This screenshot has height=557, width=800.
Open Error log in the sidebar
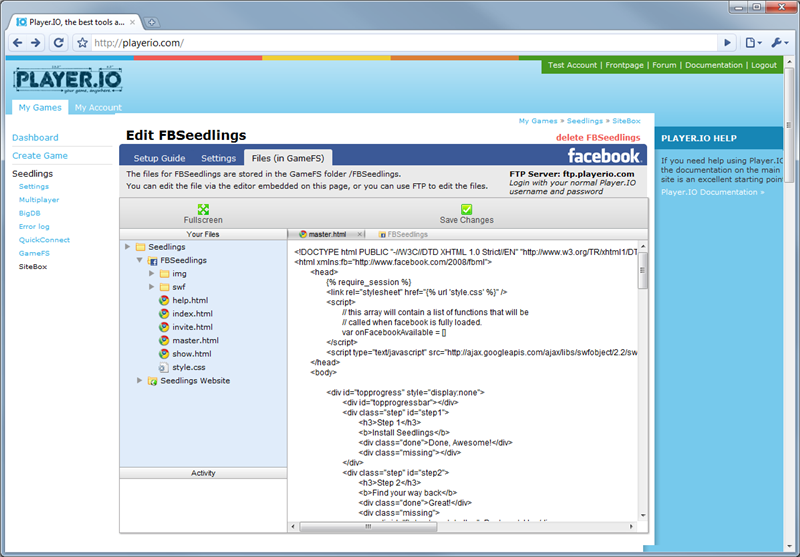pyautogui.click(x=34, y=226)
